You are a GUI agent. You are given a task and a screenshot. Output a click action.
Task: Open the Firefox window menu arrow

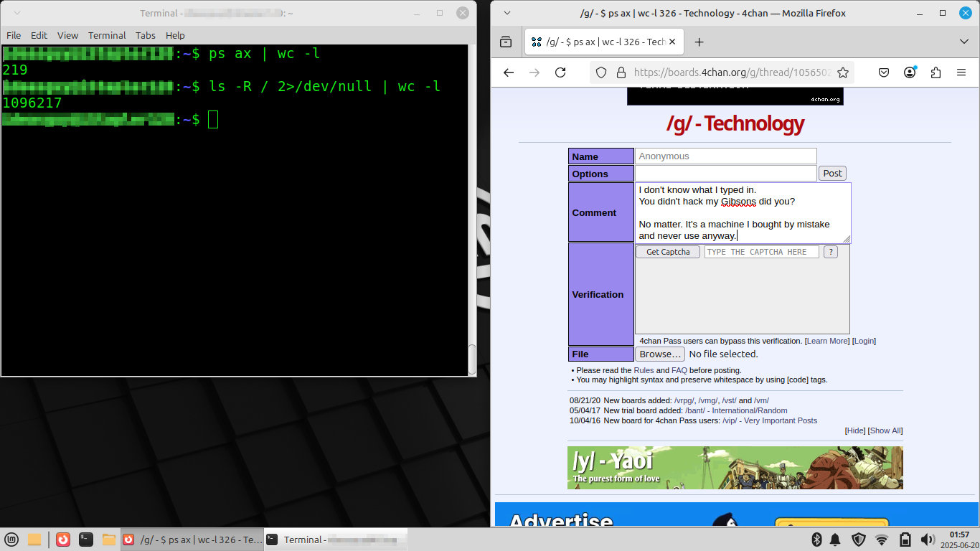(507, 13)
